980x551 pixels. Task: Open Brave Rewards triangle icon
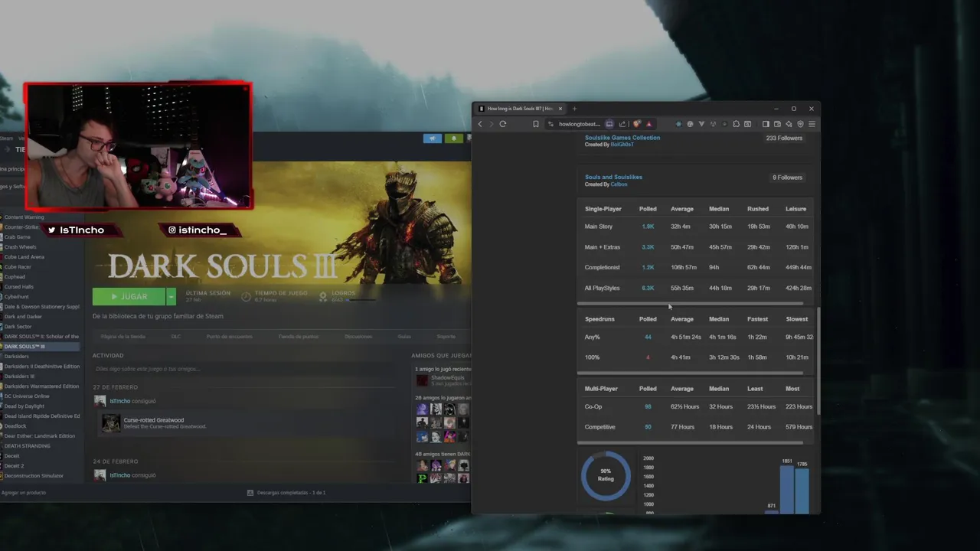coord(649,124)
